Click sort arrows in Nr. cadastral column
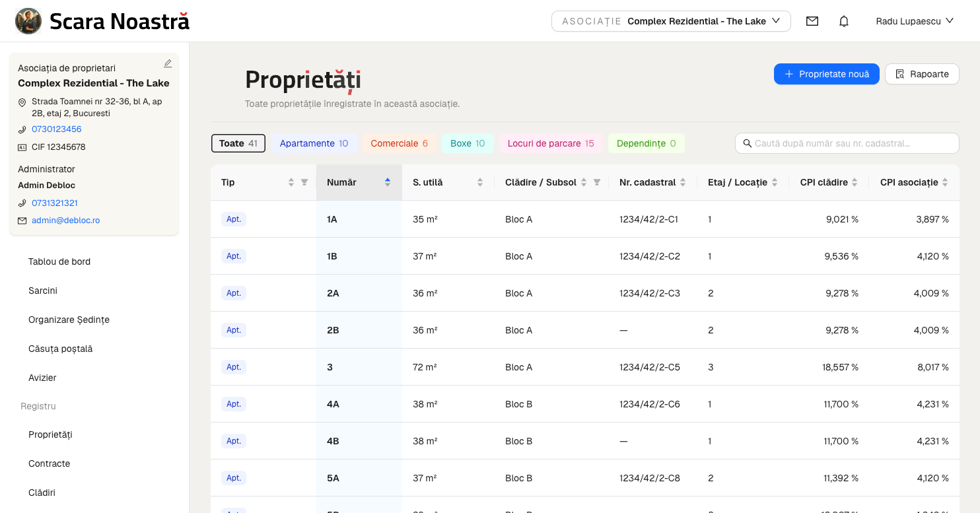Screen dimensions: 980x513 683,182
